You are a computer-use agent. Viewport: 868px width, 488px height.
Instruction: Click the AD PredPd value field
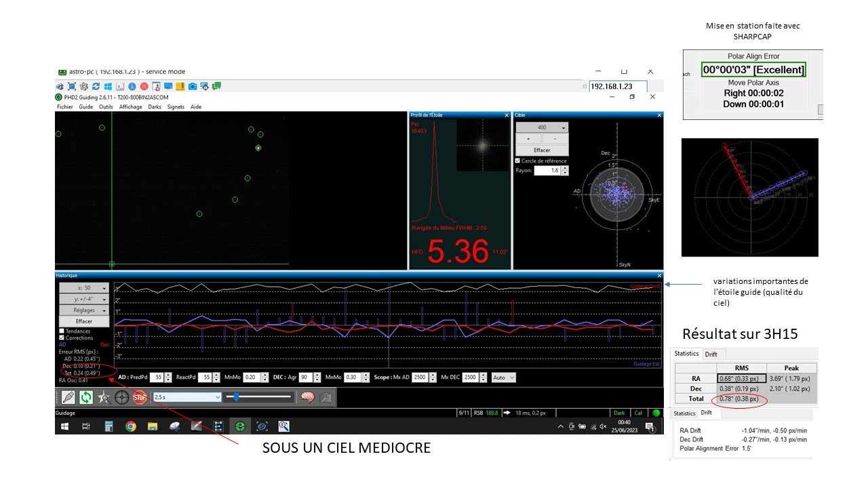click(x=157, y=378)
